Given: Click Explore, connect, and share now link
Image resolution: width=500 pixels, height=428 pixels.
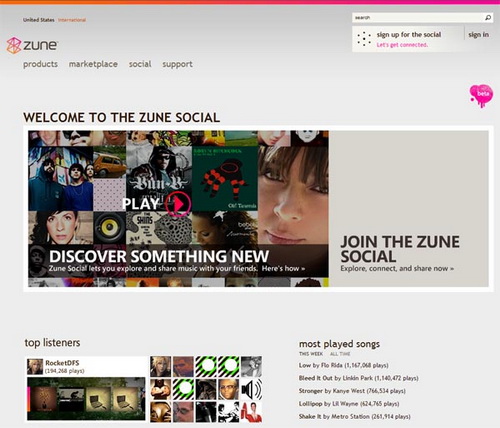Looking at the screenshot, I should [x=397, y=268].
